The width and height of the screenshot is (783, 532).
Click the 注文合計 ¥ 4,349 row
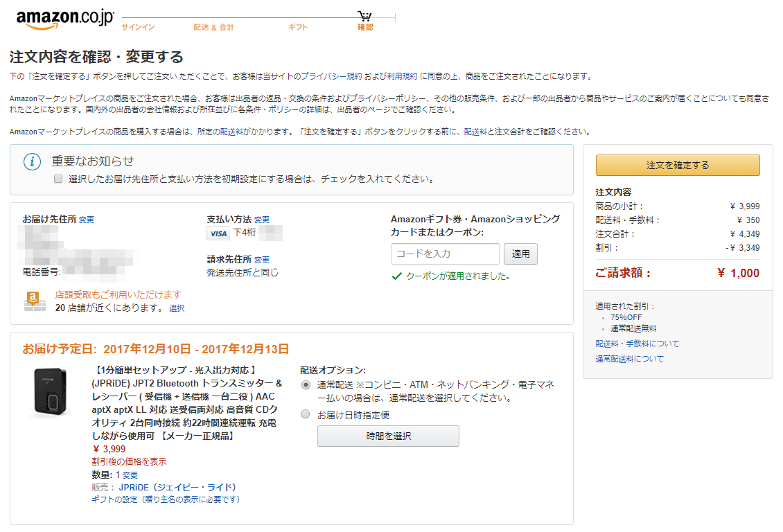pos(678,234)
